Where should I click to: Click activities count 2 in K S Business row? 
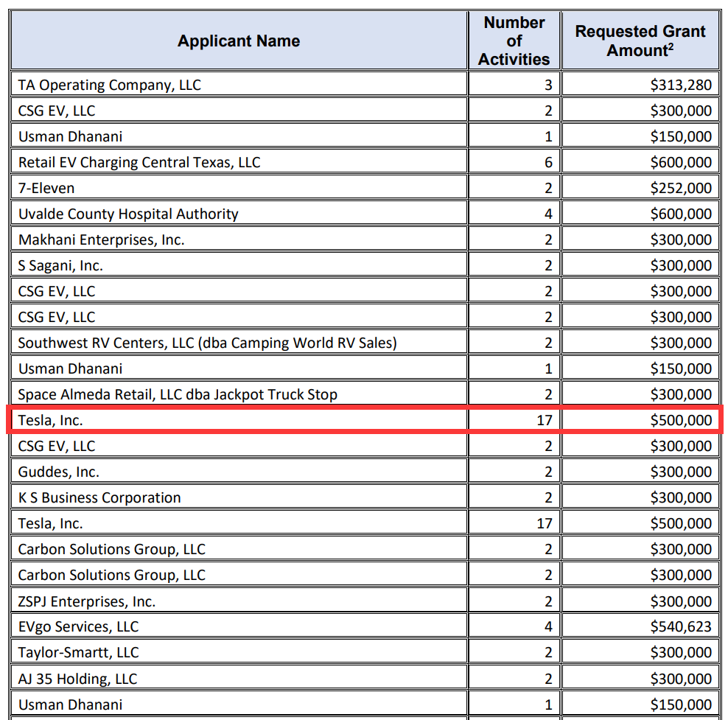click(x=514, y=497)
